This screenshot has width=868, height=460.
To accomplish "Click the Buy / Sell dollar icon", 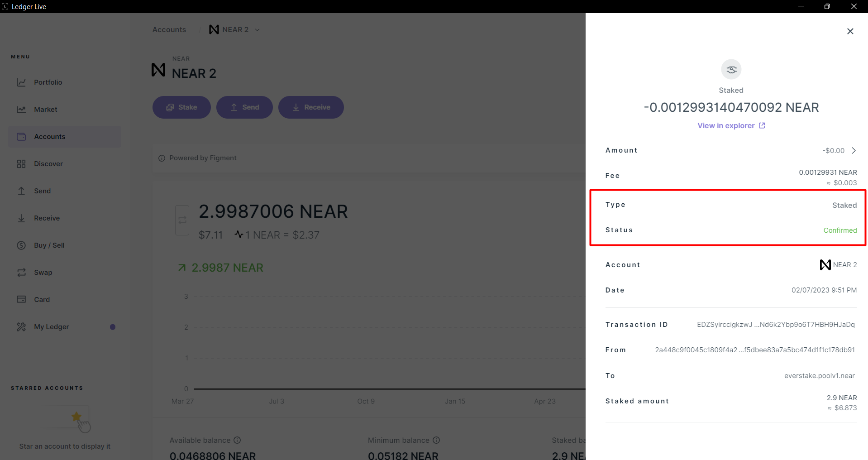I will (21, 245).
